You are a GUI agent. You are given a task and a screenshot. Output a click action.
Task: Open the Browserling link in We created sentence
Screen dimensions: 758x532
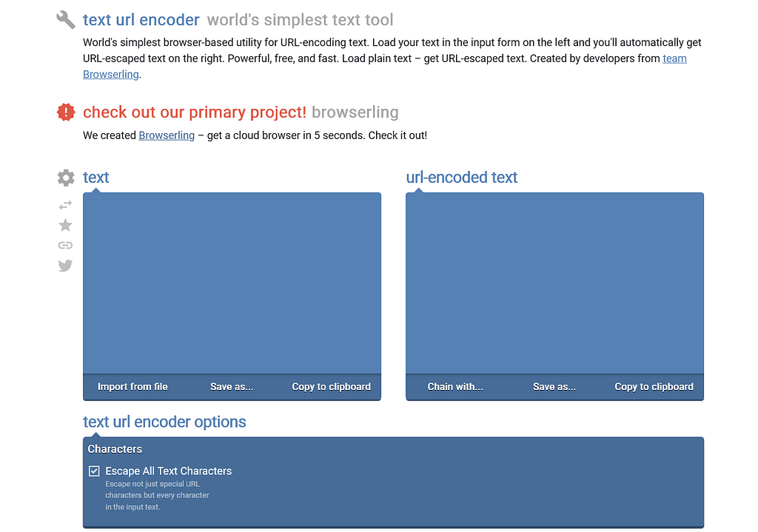click(x=167, y=135)
